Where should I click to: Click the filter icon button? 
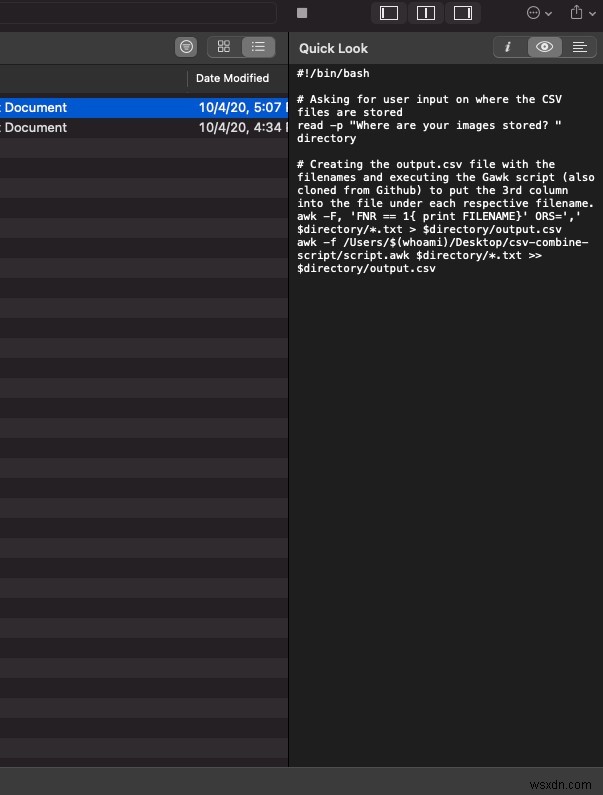186,47
